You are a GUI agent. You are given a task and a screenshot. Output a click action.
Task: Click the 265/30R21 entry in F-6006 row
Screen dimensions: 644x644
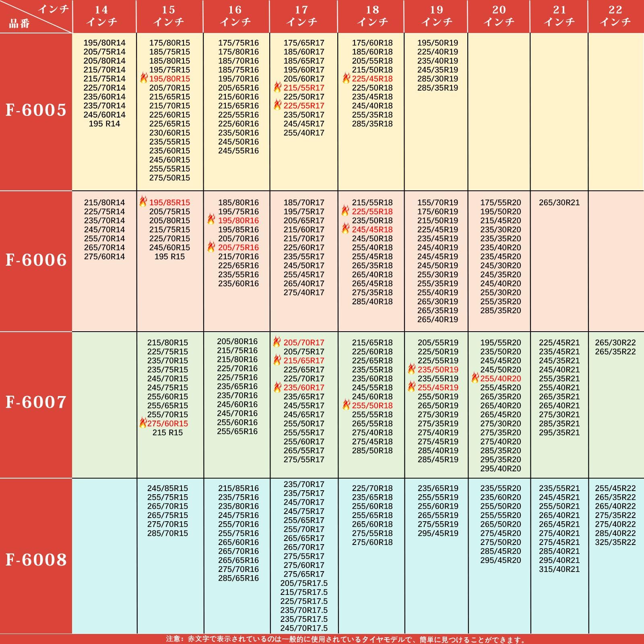point(559,202)
